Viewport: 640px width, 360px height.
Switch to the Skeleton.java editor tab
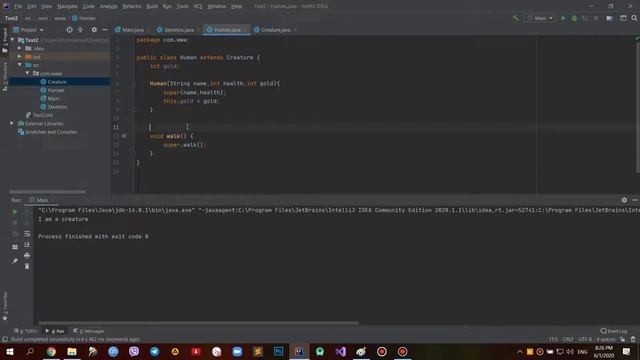[x=177, y=30]
